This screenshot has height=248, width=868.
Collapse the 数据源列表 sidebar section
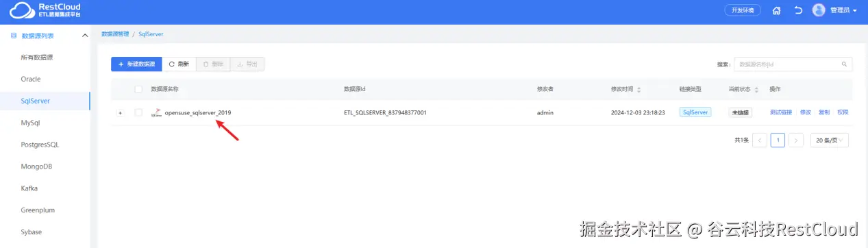[85, 36]
